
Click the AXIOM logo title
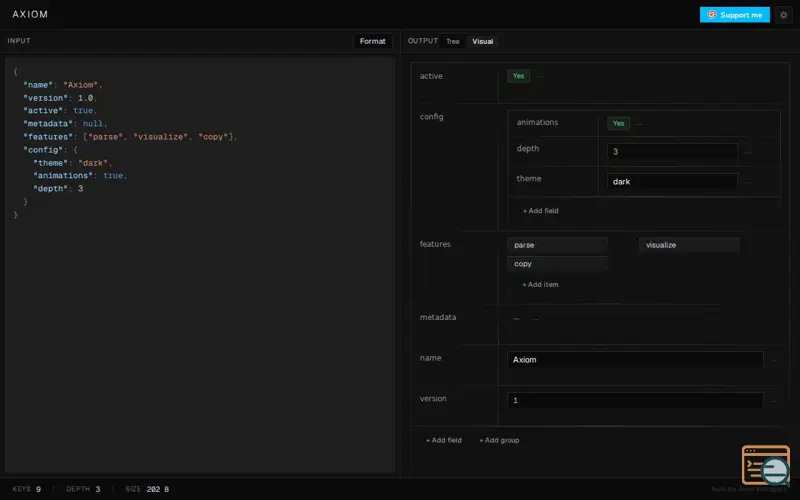point(30,14)
